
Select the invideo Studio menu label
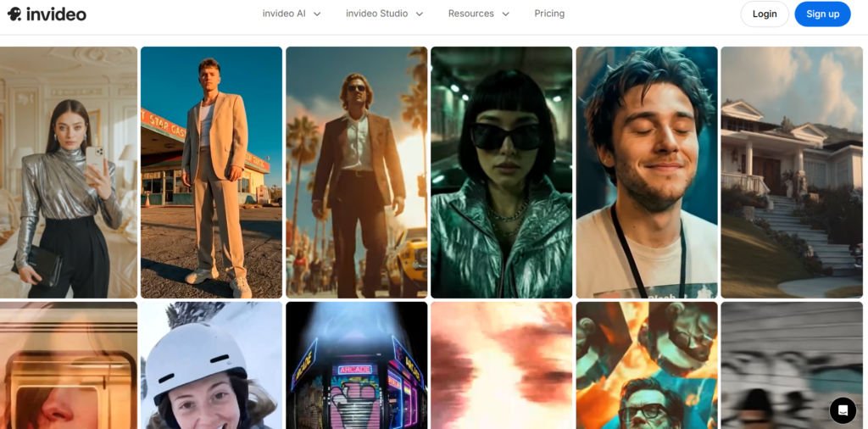(376, 14)
